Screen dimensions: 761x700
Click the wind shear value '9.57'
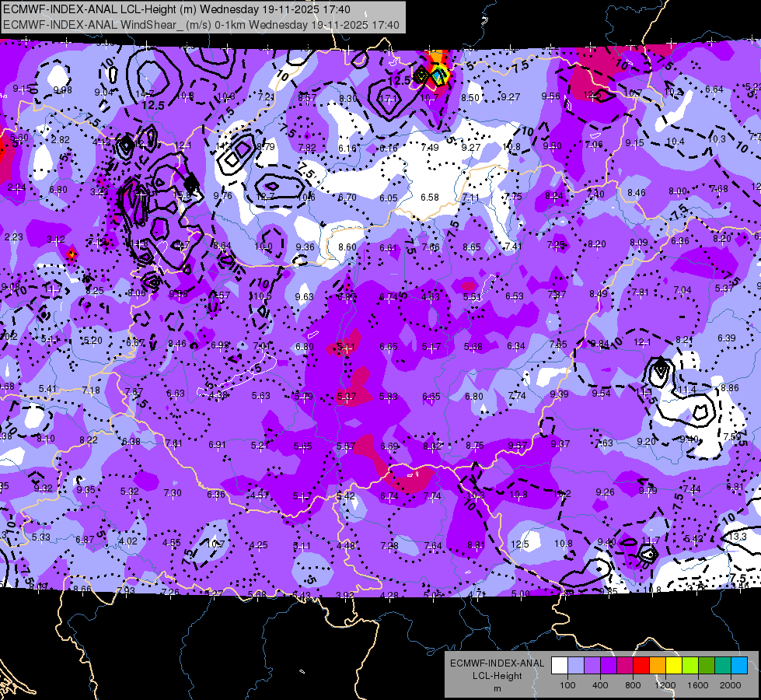click(518, 446)
